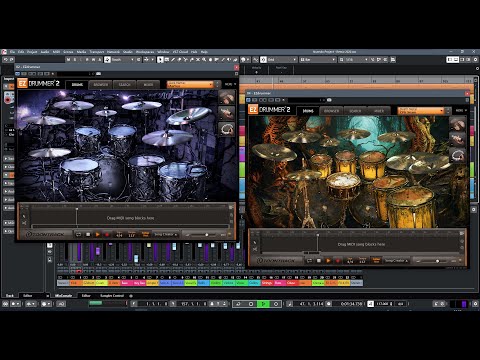Toggle the global Read automation R button
Viewport: 480px width, 360px height.
[87, 60]
